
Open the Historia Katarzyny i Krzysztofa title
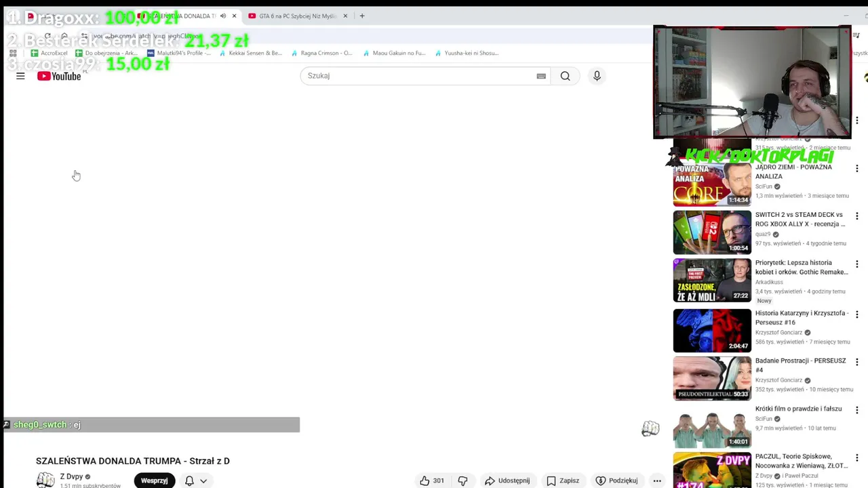pyautogui.click(x=802, y=318)
